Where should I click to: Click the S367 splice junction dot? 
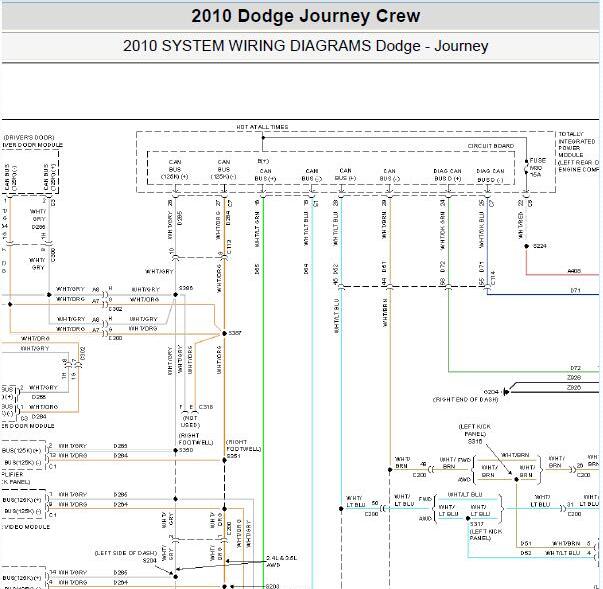point(225,333)
